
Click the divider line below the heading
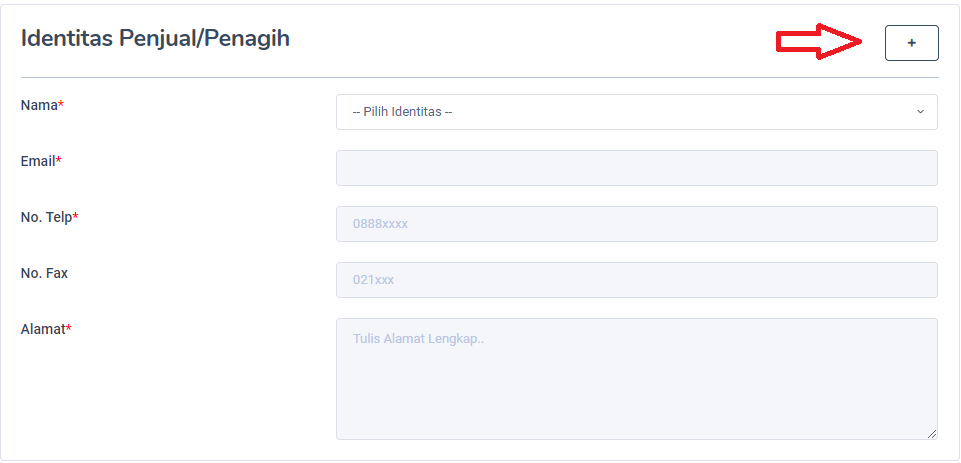click(480, 77)
